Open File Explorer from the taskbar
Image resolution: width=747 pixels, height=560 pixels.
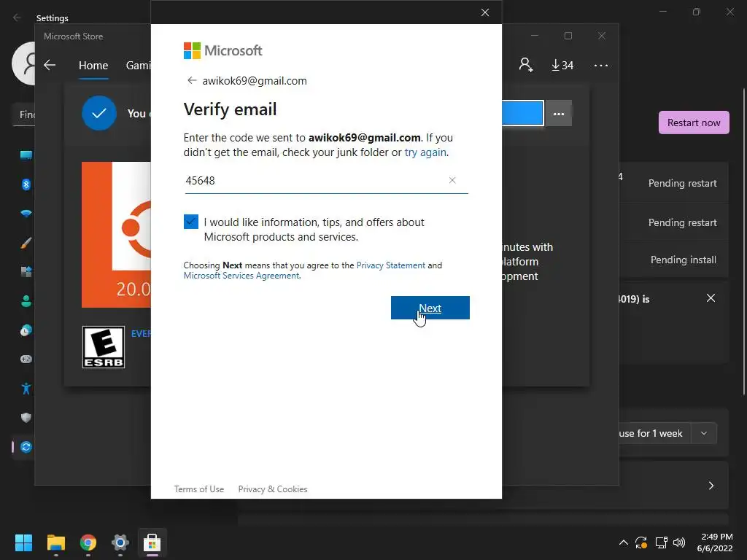pyautogui.click(x=55, y=542)
